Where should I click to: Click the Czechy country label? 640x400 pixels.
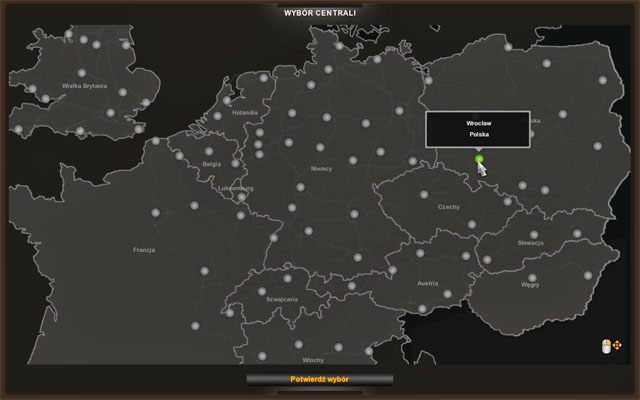tap(449, 207)
